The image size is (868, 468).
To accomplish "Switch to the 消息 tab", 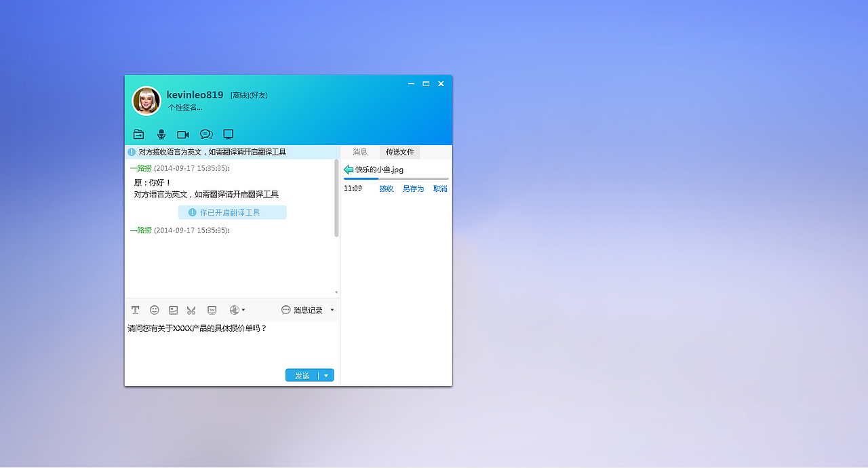I will coord(359,152).
